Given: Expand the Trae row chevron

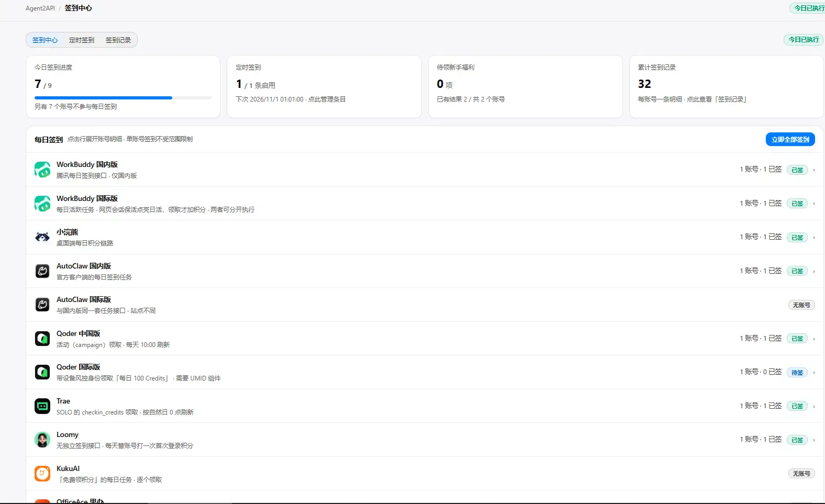Looking at the screenshot, I should 814,406.
